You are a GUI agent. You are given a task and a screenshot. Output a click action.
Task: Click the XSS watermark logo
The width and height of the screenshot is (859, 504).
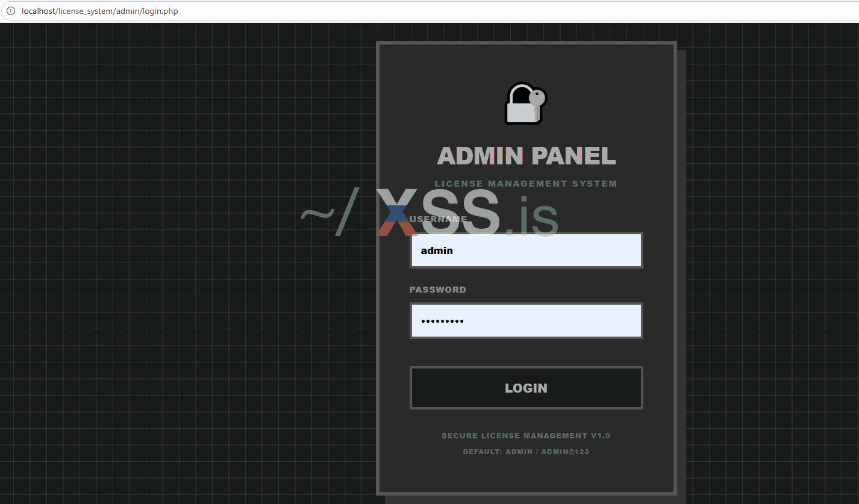click(429, 213)
